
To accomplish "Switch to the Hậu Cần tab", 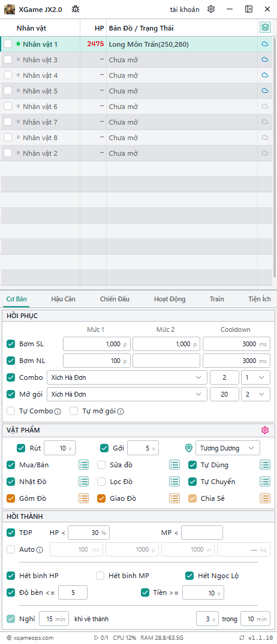I will (64, 299).
